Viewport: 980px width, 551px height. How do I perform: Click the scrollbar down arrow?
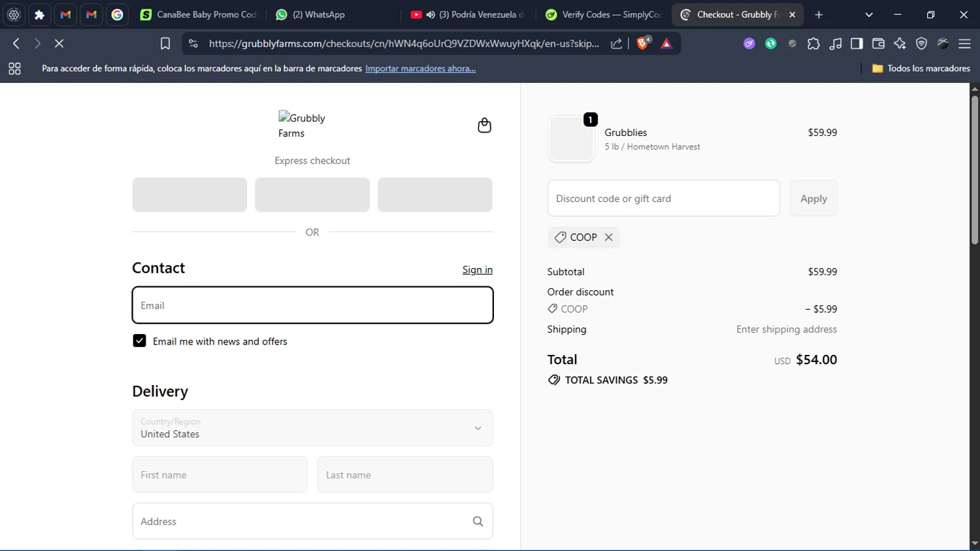(x=974, y=544)
